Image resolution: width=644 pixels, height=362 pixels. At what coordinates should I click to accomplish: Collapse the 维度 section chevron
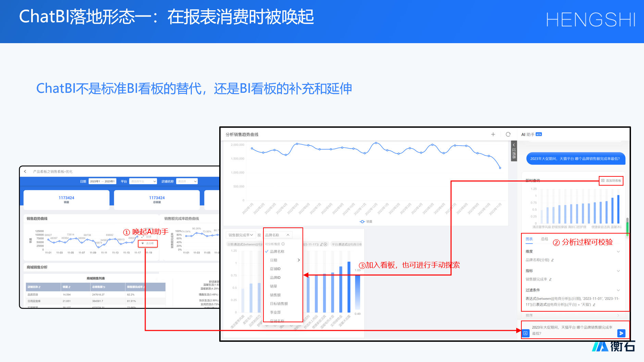pos(618,251)
